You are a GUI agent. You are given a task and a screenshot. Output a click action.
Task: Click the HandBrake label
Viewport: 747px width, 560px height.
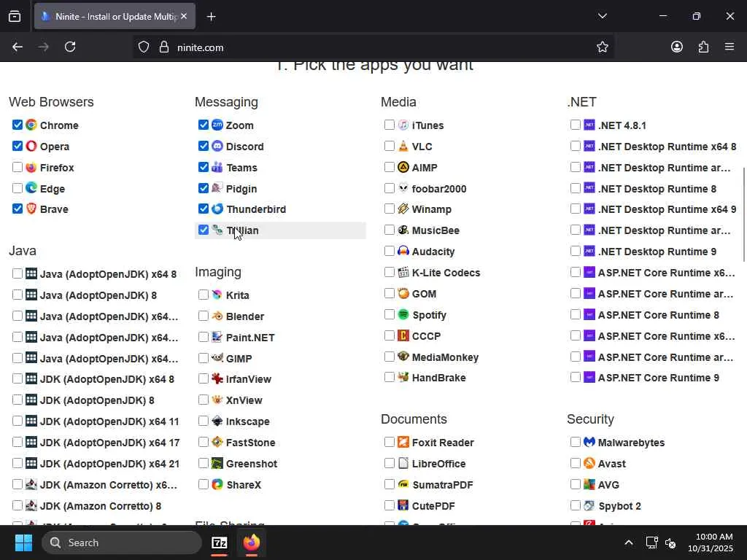click(438, 378)
